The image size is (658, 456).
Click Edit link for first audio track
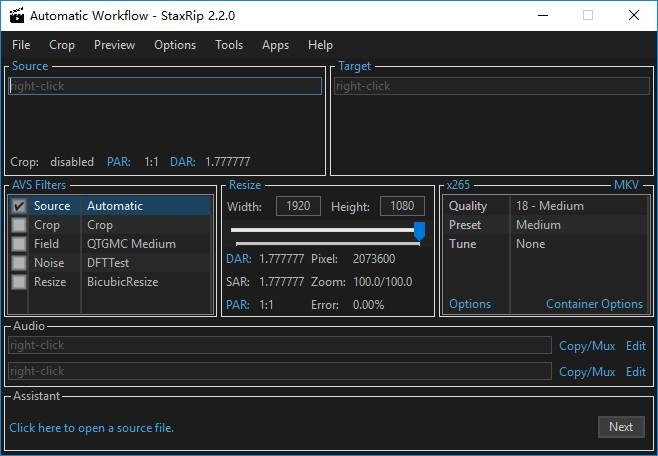(x=636, y=346)
